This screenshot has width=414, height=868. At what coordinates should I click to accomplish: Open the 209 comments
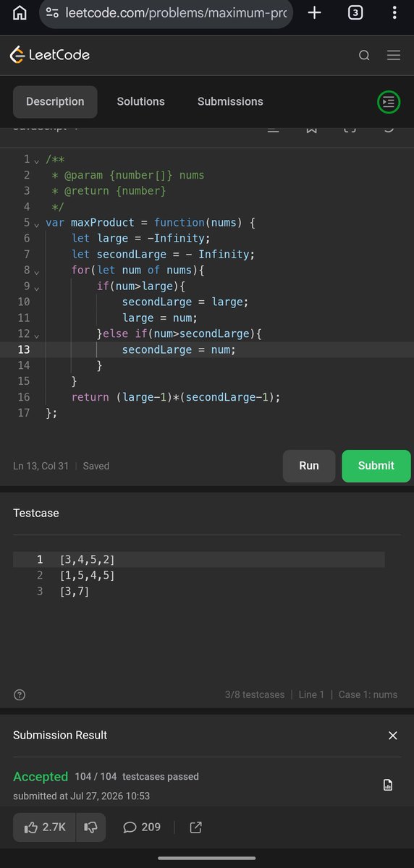tap(142, 827)
